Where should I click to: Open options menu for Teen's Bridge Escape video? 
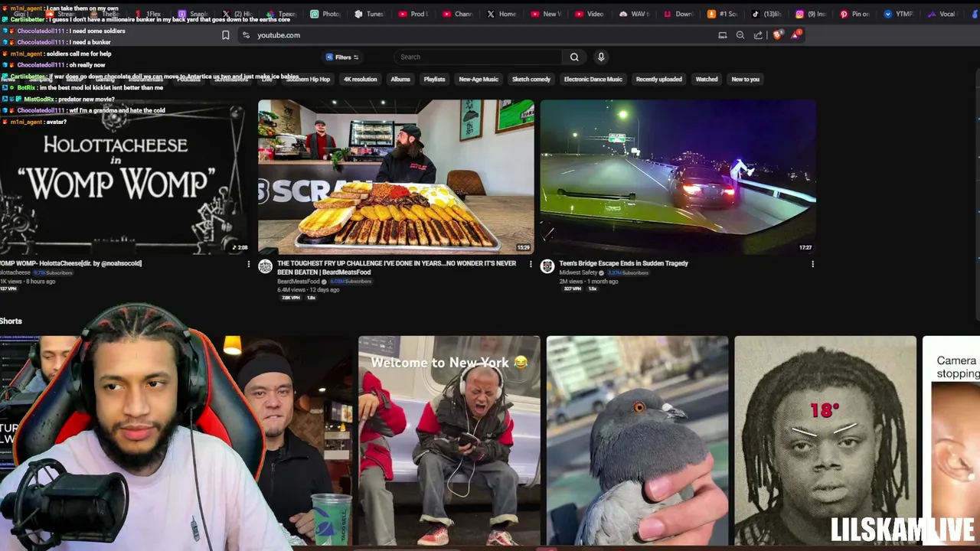812,264
